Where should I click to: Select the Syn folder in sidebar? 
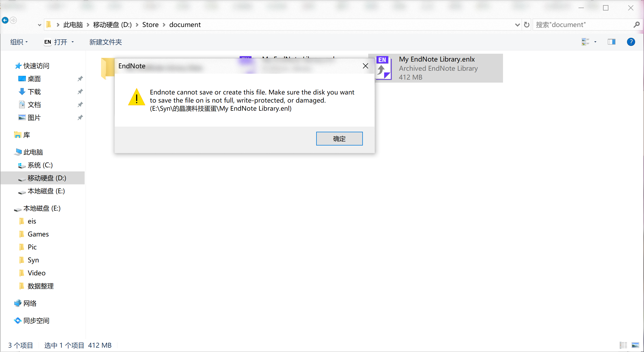[x=33, y=260]
